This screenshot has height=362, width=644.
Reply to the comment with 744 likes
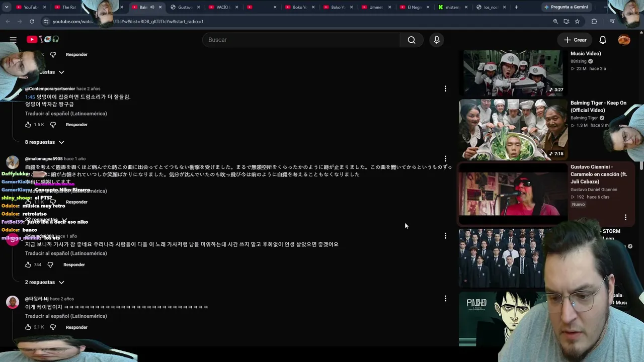click(74, 264)
